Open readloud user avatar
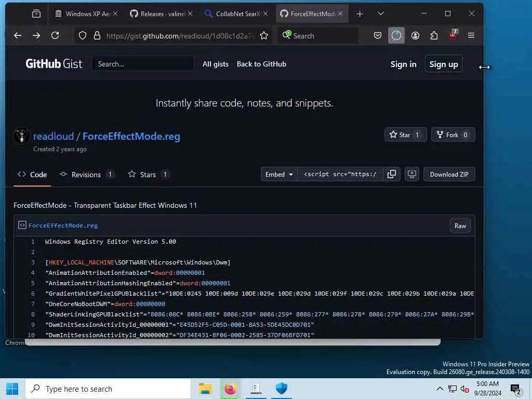 coord(21,136)
